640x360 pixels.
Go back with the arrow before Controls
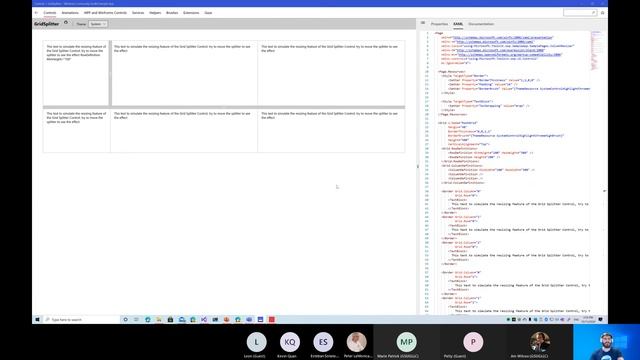pos(36,13)
